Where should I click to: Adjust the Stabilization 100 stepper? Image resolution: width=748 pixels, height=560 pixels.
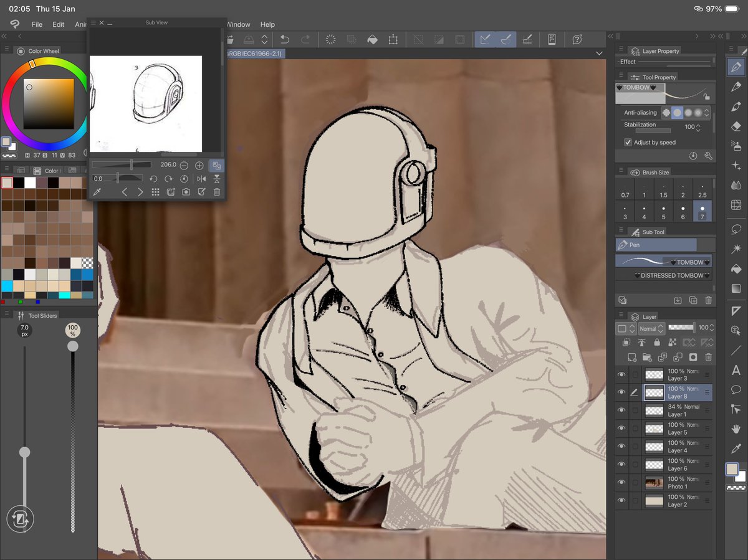(698, 127)
